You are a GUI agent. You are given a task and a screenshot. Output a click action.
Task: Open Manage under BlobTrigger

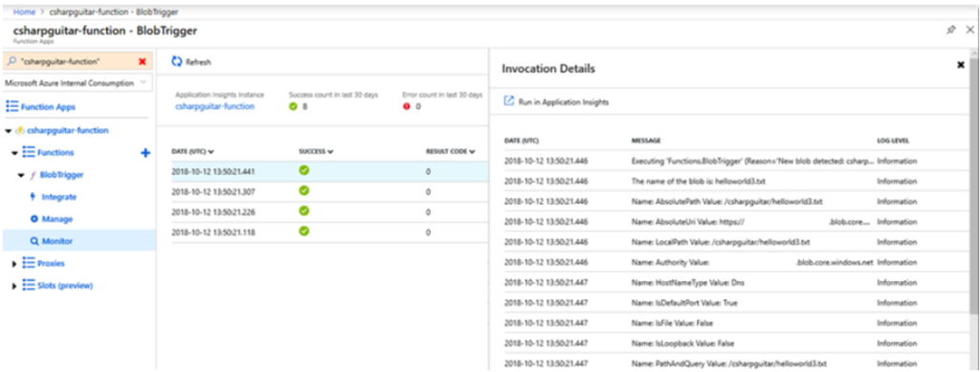click(x=56, y=219)
